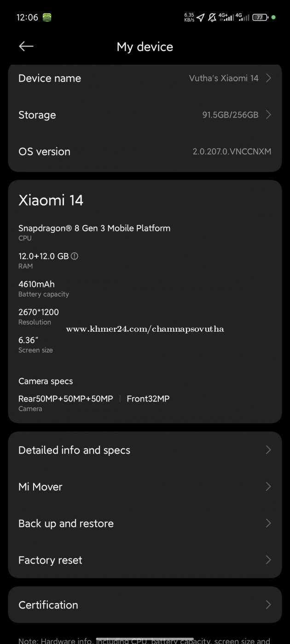Screen dimensions: 290x644
Task: Tap the RAM info circle icon
Action: coord(75,256)
